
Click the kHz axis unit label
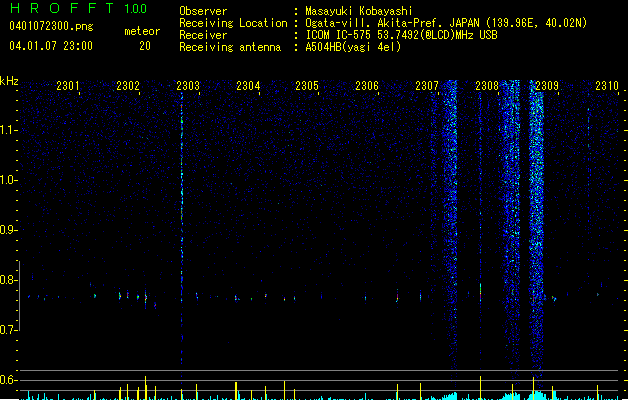tap(9, 81)
